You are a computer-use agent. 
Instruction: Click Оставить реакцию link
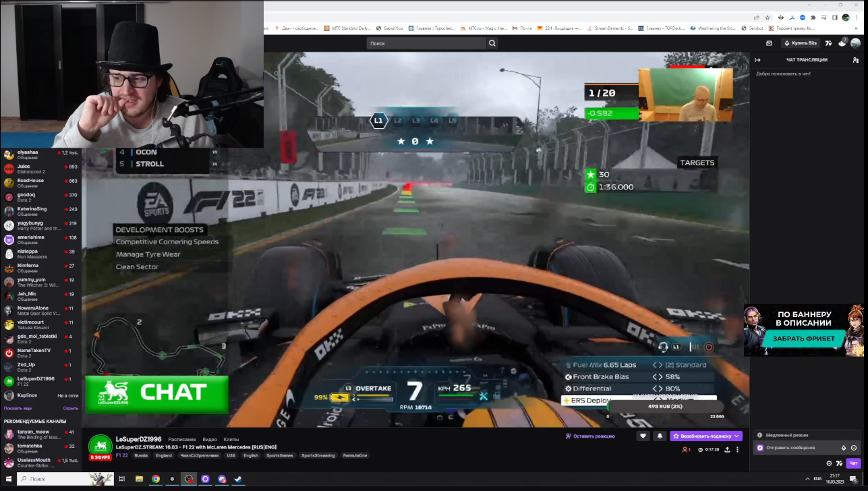[590, 436]
